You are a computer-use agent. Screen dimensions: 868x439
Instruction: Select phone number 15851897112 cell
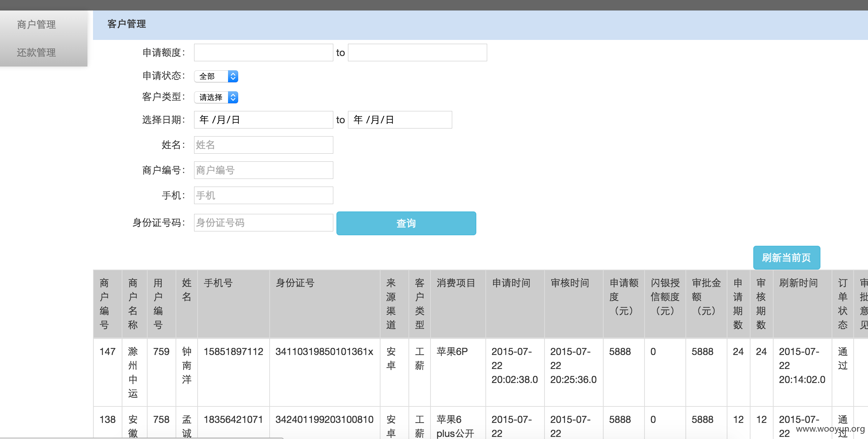pyautogui.click(x=234, y=372)
